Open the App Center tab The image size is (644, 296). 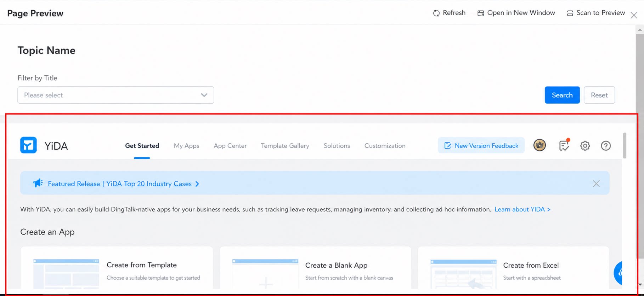click(230, 146)
